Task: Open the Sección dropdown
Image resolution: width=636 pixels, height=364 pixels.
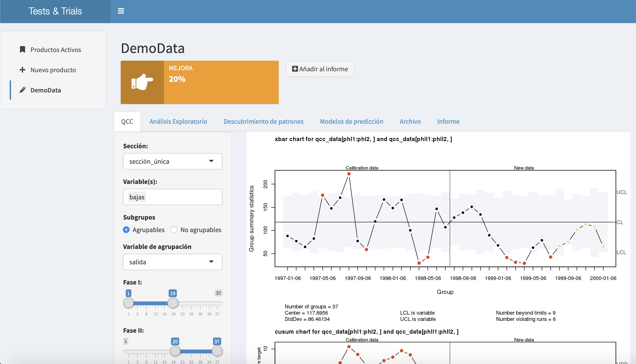Action: [x=172, y=161]
